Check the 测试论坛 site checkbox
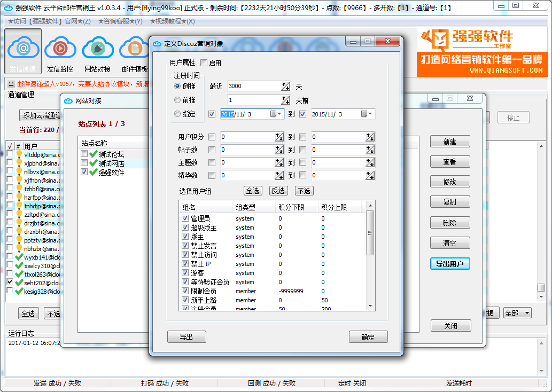Viewport: 552px width, 392px height. [x=84, y=154]
